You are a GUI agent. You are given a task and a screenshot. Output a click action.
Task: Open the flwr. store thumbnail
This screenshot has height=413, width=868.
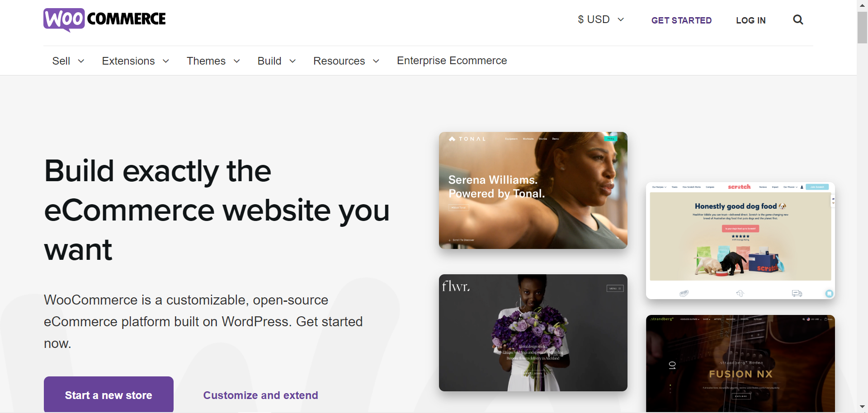(x=533, y=333)
